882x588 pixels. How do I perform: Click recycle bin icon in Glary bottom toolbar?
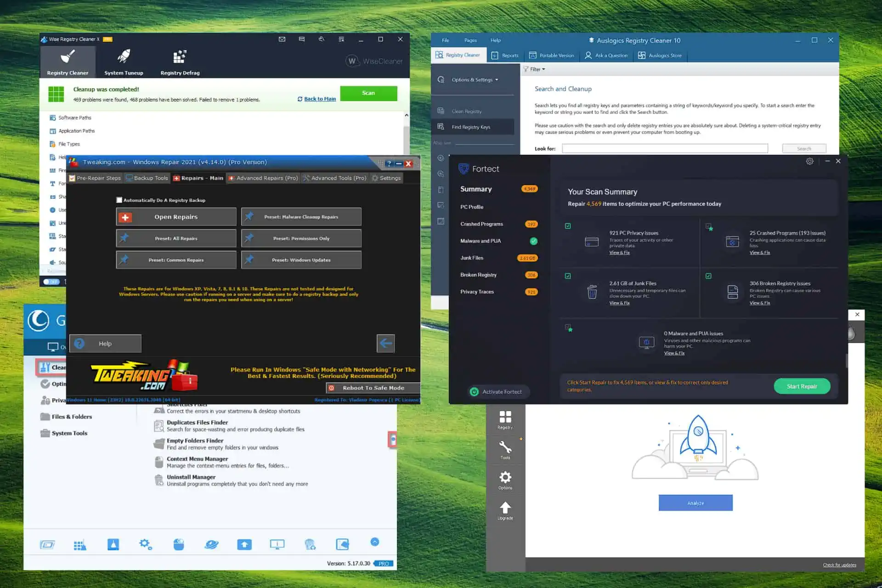click(x=310, y=544)
